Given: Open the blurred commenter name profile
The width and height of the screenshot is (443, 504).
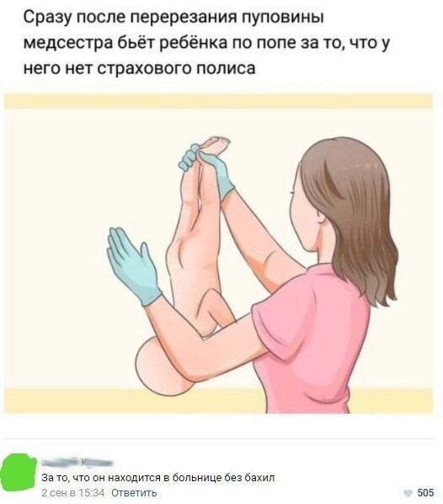Looking at the screenshot, I should pyautogui.click(x=77, y=463).
